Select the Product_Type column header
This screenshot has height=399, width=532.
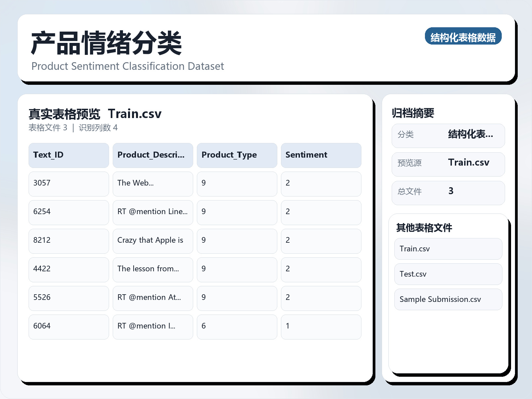237,155
